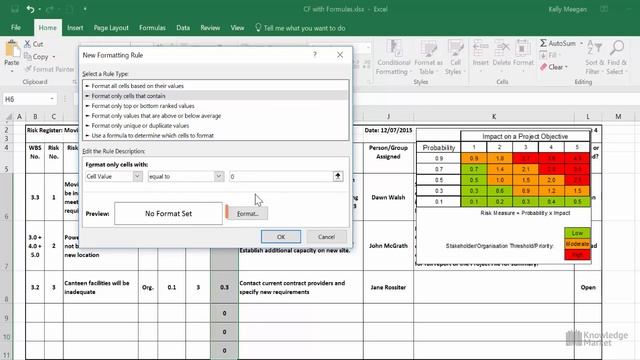Open the File tab
The width and height of the screenshot is (640, 360).
pyautogui.click(x=16, y=27)
